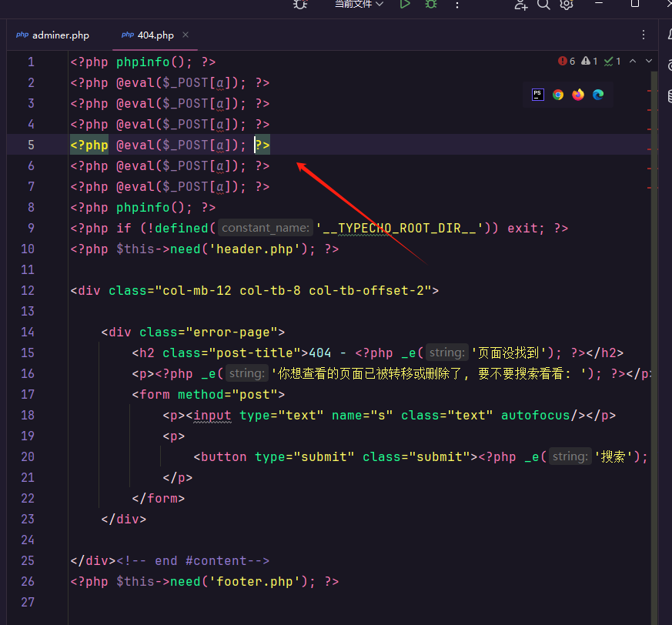Viewport: 672px width, 625px height.
Task: Open the database tool window icon
Action: (x=669, y=95)
